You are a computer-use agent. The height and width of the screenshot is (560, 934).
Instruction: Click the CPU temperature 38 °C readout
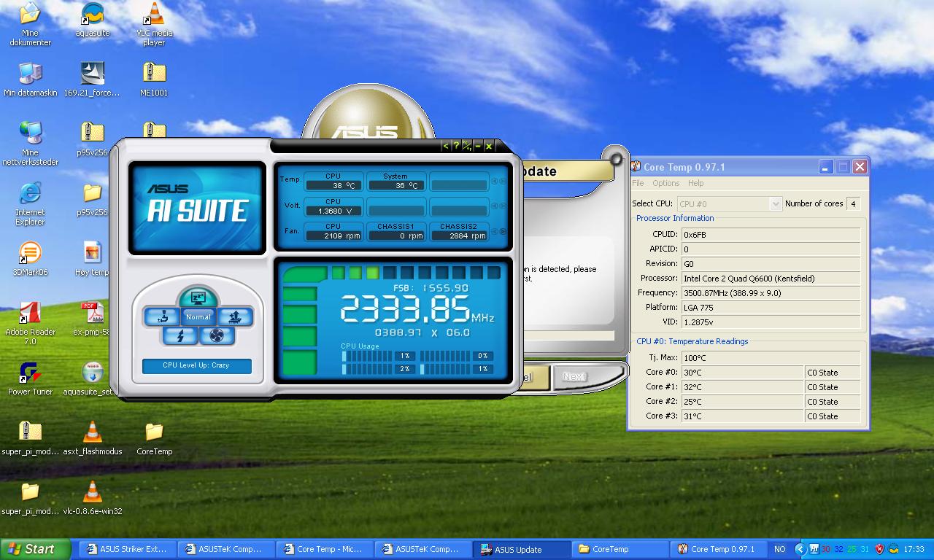(333, 185)
